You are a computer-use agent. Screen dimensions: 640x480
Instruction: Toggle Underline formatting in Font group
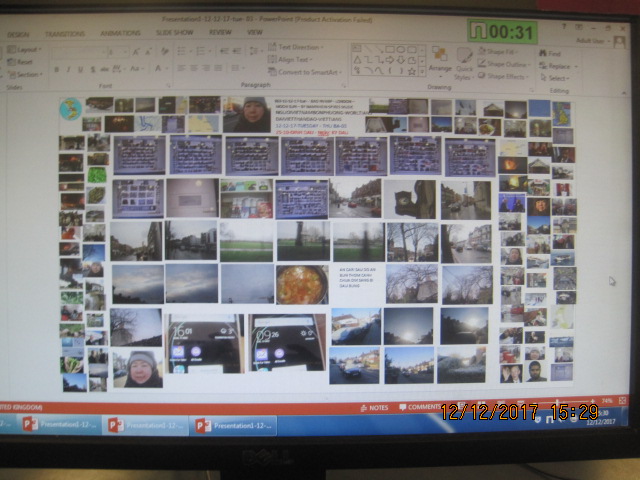click(80, 69)
